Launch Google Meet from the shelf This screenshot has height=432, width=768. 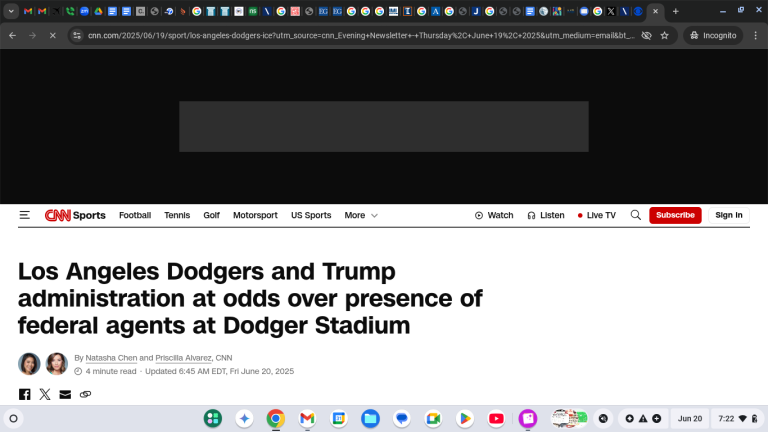tap(433, 419)
